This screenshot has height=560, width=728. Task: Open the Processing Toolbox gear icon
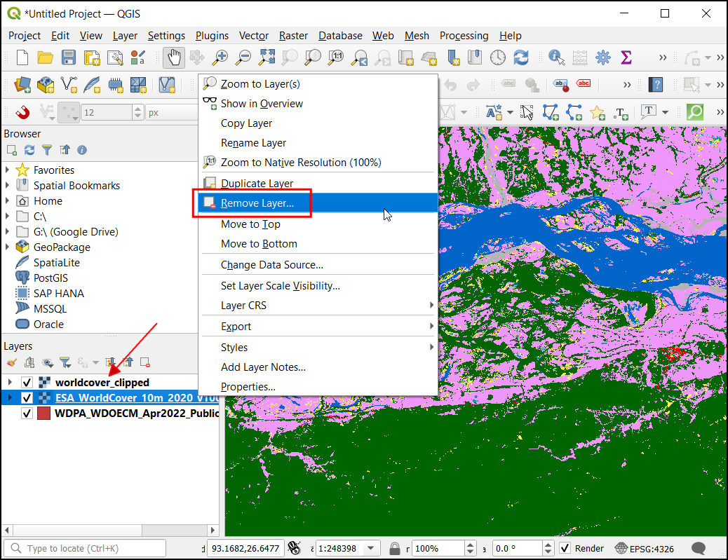pyautogui.click(x=602, y=57)
